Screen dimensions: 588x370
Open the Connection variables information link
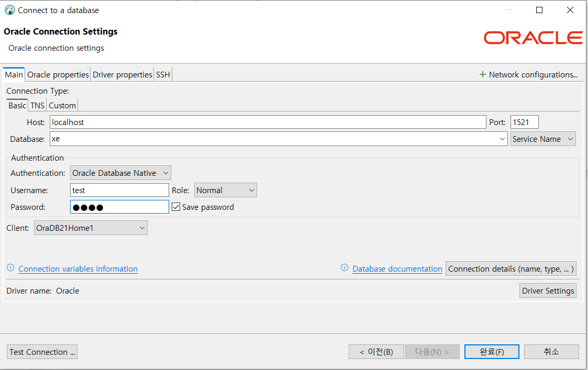click(x=78, y=269)
